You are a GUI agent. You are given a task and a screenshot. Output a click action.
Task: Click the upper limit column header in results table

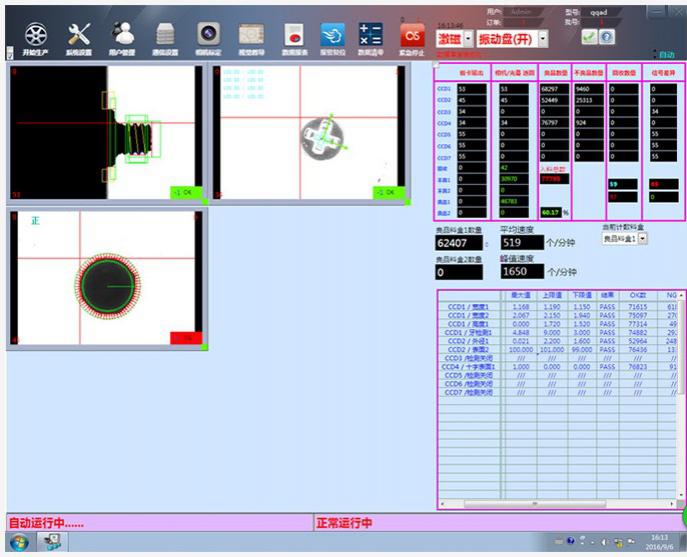coord(552,295)
